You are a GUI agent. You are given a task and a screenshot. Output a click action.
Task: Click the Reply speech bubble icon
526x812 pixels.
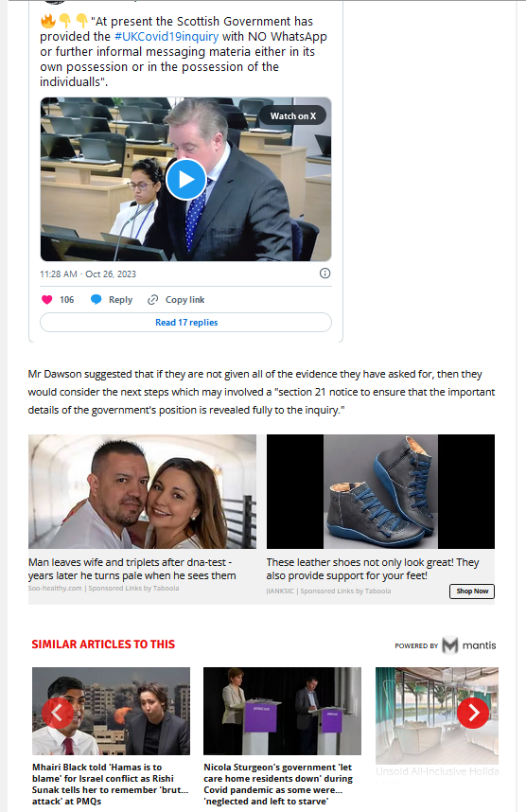point(96,300)
